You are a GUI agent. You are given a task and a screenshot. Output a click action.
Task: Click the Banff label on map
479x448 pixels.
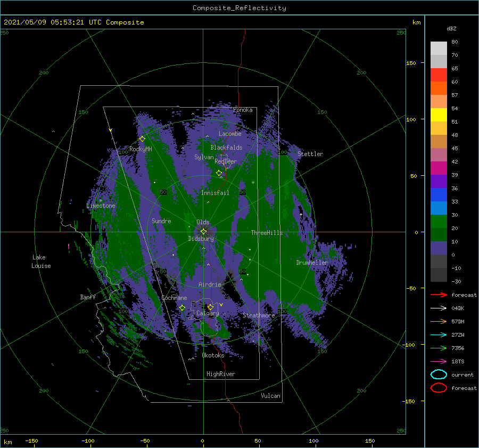[88, 297]
